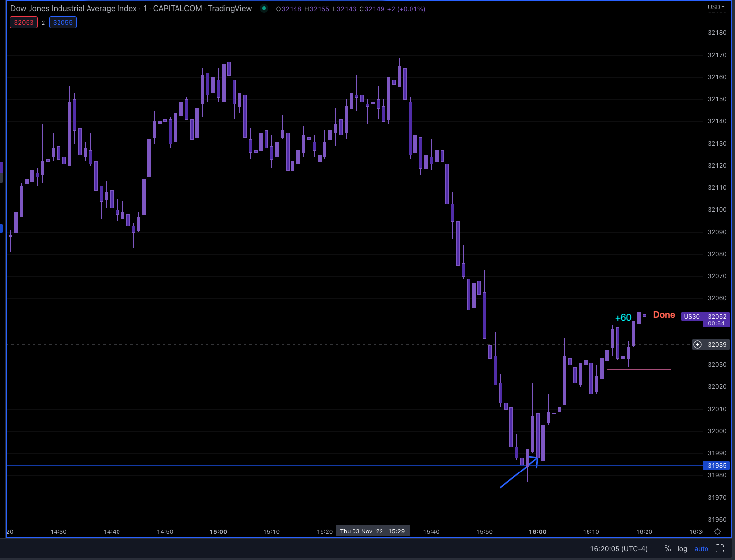Viewport: 735px width, 560px height.
Task: Click the blue 31985 line price label
Action: click(717, 466)
